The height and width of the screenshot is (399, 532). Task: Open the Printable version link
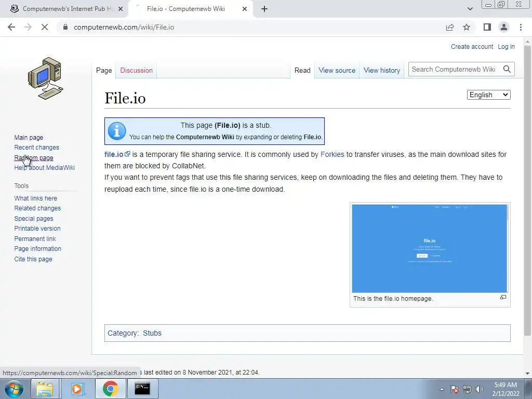tap(37, 229)
